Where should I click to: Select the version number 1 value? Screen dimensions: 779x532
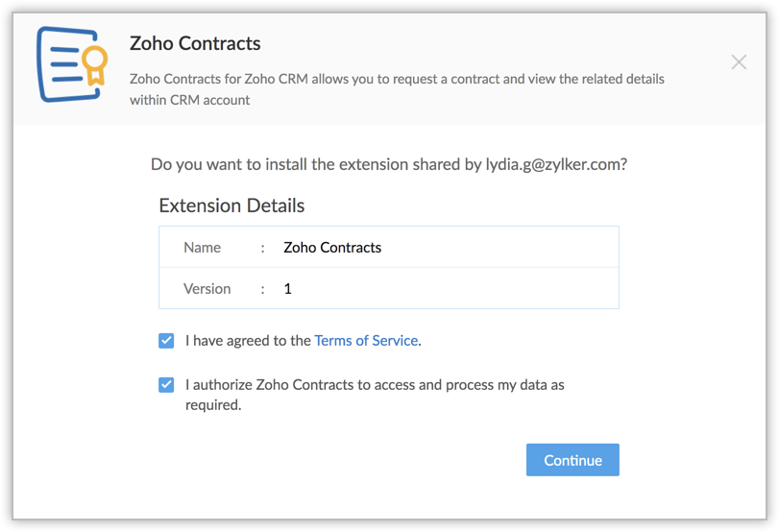(288, 288)
